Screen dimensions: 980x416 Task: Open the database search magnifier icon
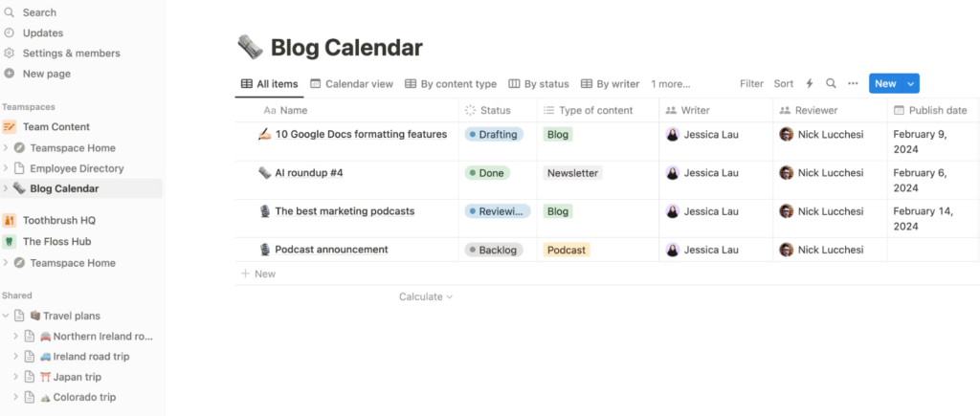831,84
